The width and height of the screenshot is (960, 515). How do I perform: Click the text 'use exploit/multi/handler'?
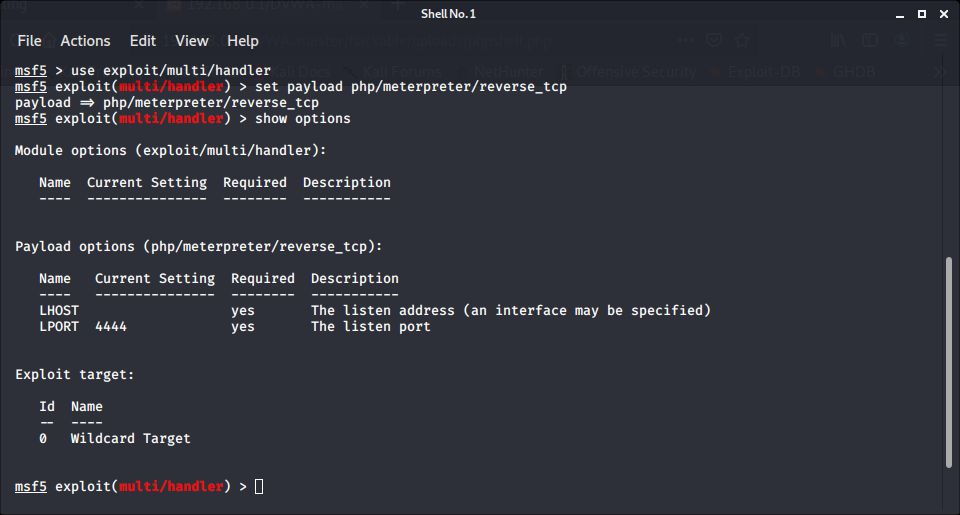[171, 70]
